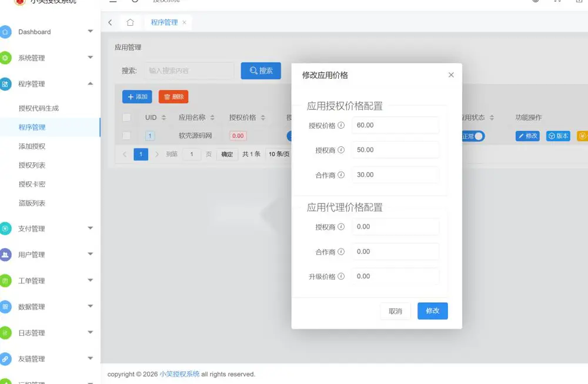The height and width of the screenshot is (384, 588).
Task: Click the 添加 add button
Action: click(137, 97)
